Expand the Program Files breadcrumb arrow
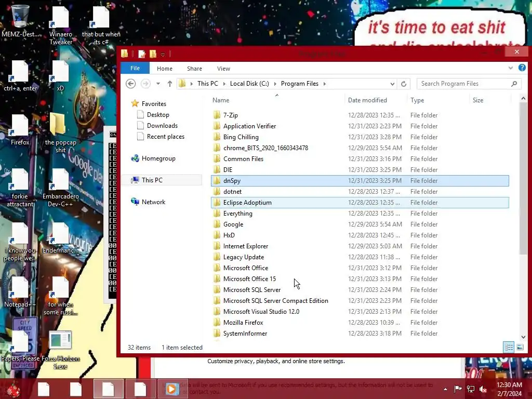 click(325, 84)
